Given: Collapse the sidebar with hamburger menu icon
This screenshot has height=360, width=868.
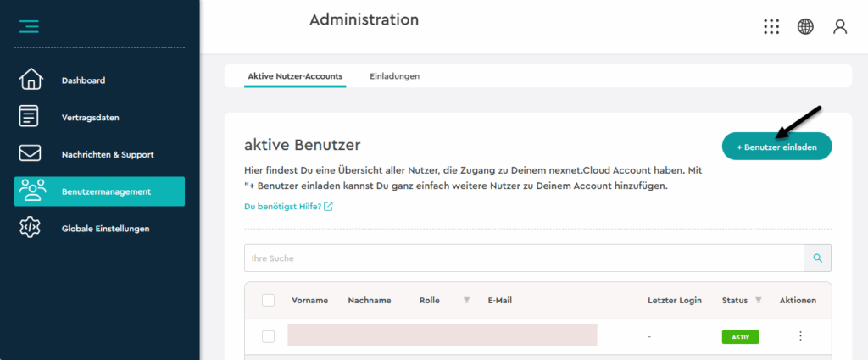Looking at the screenshot, I should (x=30, y=26).
